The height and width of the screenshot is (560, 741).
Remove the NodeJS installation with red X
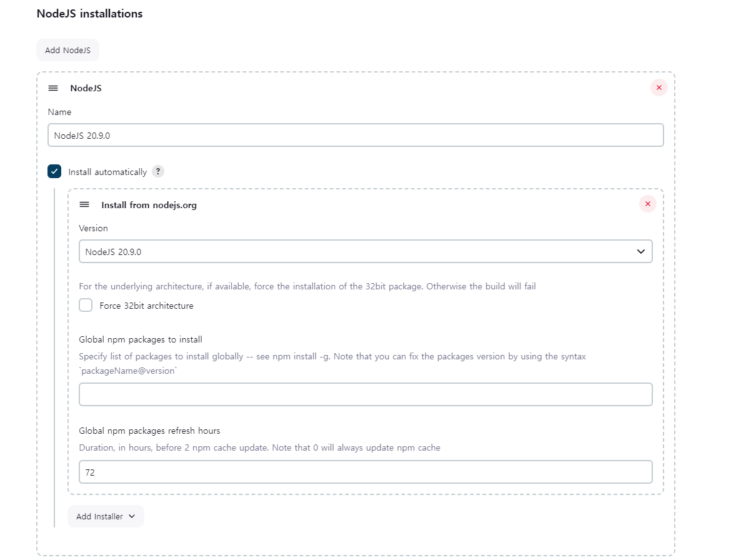[659, 88]
